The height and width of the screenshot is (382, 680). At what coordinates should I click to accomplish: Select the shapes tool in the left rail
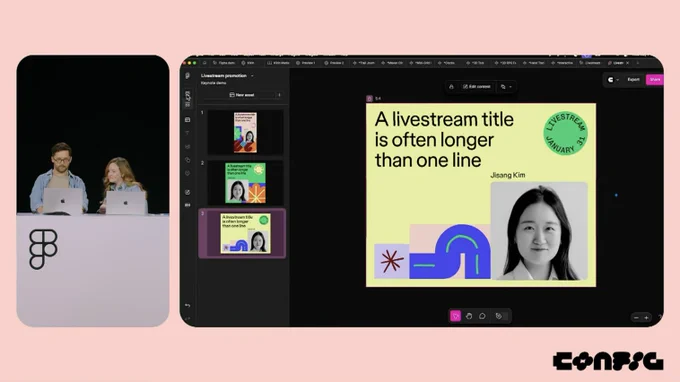[x=187, y=160]
